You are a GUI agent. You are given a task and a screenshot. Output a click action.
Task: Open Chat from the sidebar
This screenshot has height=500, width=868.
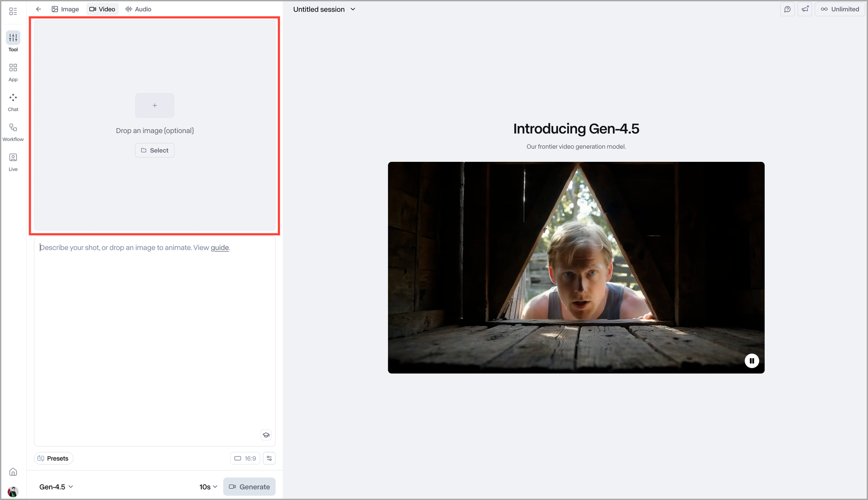13,98
